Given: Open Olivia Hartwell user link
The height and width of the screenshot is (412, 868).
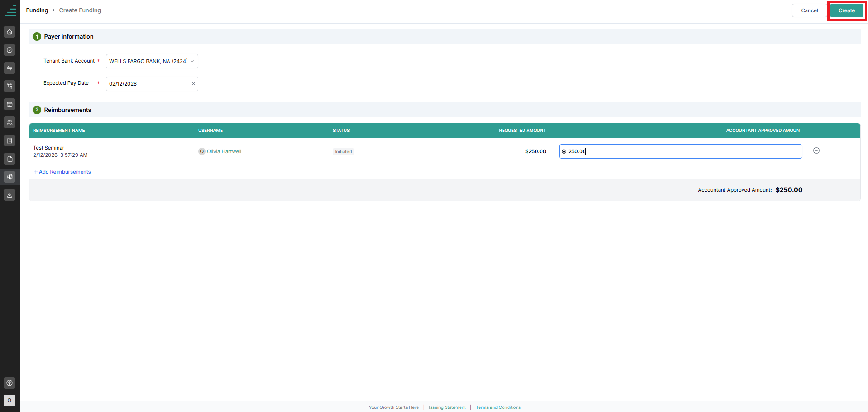Looking at the screenshot, I should tap(224, 151).
